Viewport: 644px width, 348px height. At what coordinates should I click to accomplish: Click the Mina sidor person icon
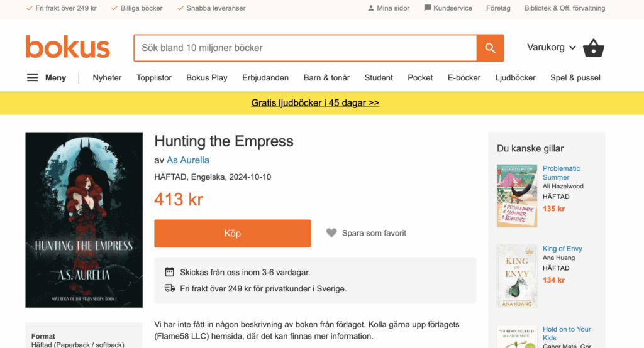coord(371,8)
